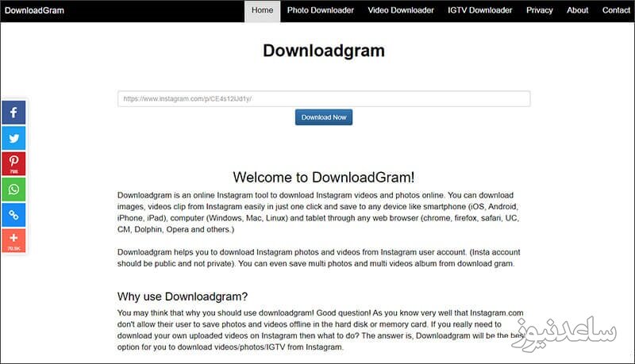Image resolution: width=635 pixels, height=364 pixels.
Task: Open the Home tab
Action: 262,10
